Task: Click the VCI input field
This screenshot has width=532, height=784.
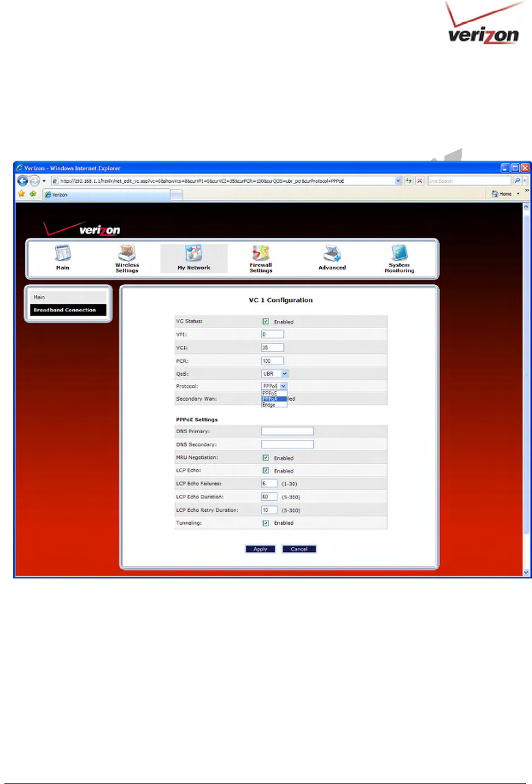Action: pos(272,347)
